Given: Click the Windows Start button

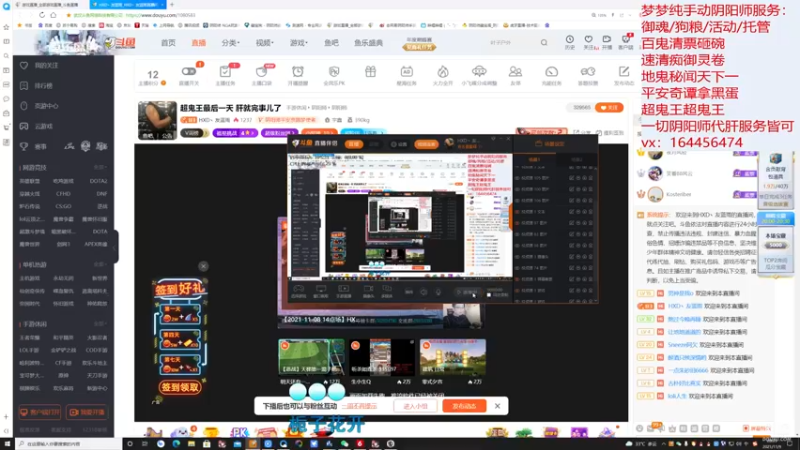Looking at the screenshot, I should pyautogui.click(x=7, y=444).
